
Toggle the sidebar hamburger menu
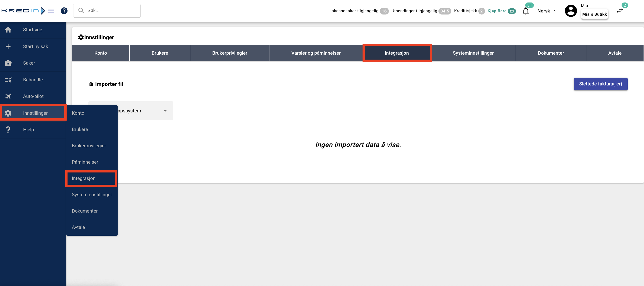coord(51,11)
